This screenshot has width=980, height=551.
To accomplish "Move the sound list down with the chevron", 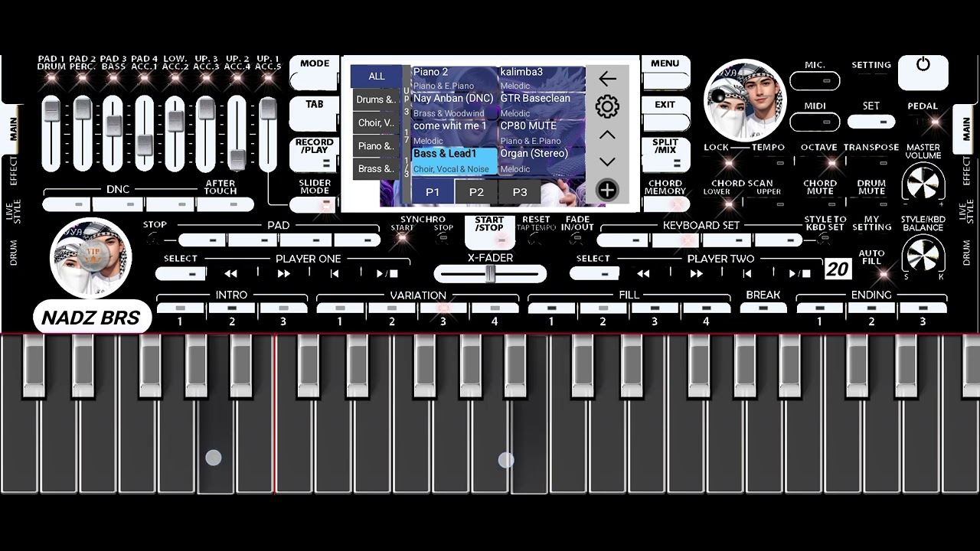I will [x=607, y=161].
